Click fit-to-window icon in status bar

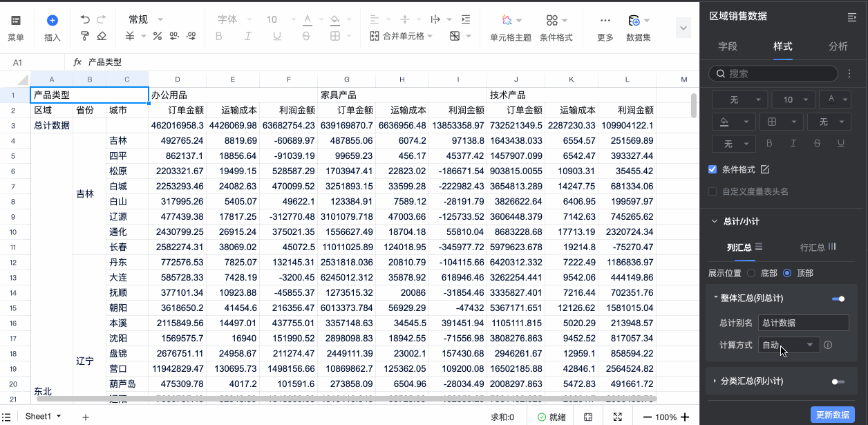point(588,417)
